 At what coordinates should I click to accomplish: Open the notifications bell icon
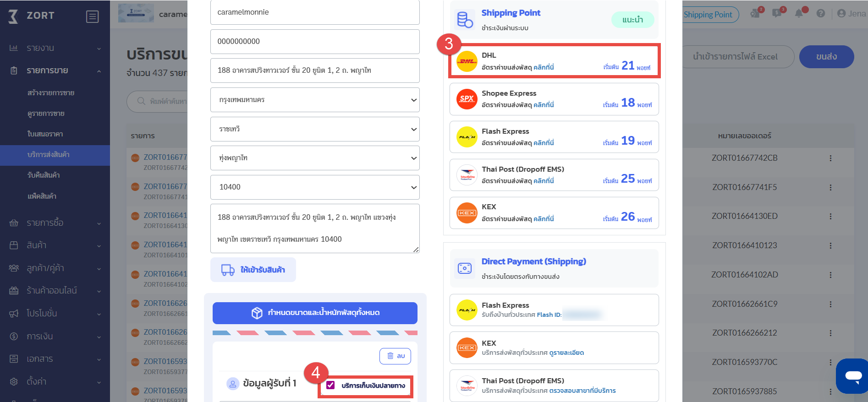click(799, 13)
